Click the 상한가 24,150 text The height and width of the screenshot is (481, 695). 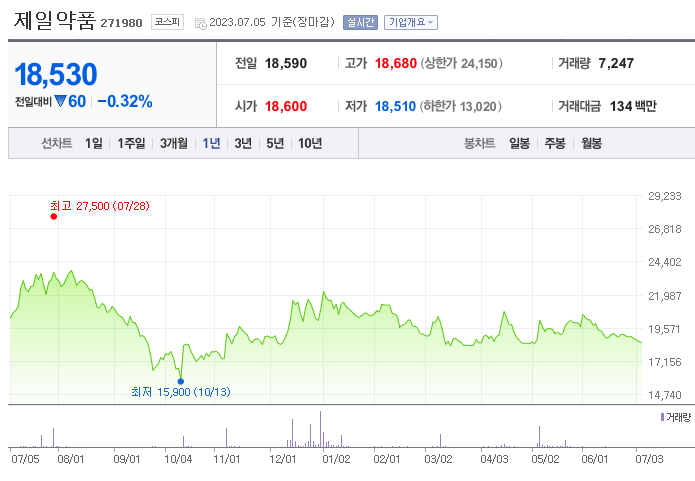pyautogui.click(x=461, y=63)
